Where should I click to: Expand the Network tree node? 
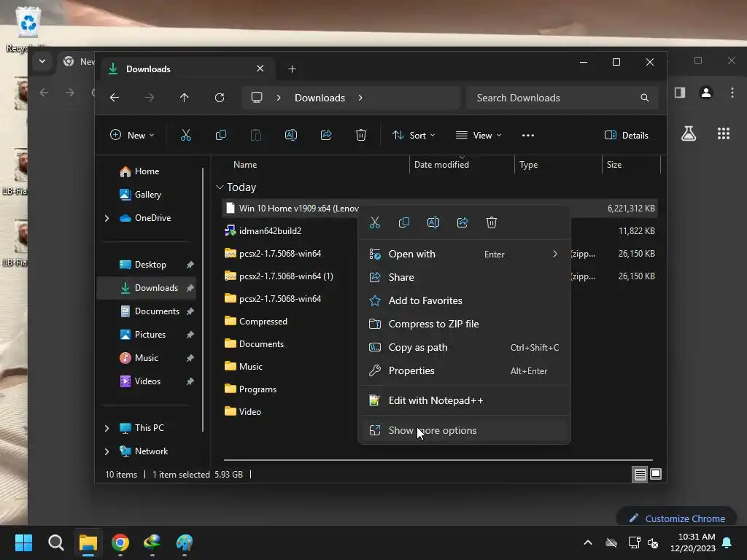click(107, 451)
